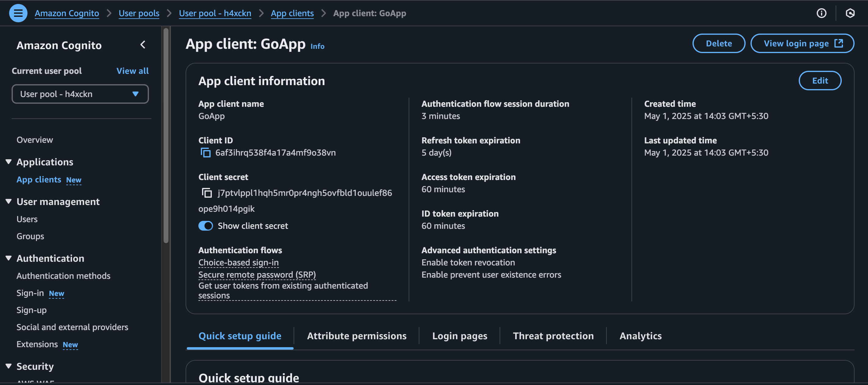Open the Info link beside GoApp title

click(x=317, y=46)
